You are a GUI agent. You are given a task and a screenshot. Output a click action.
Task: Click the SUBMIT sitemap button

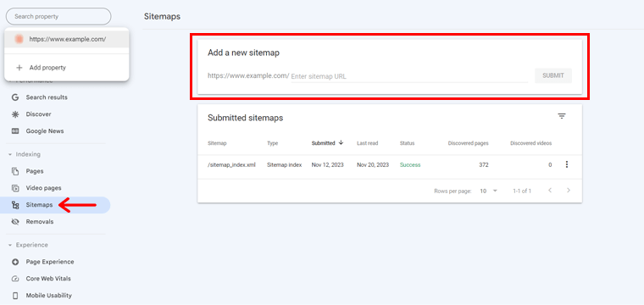(x=552, y=75)
